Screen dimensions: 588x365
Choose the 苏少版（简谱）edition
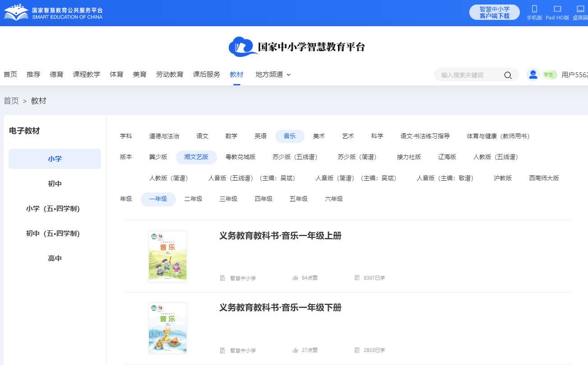pos(358,157)
